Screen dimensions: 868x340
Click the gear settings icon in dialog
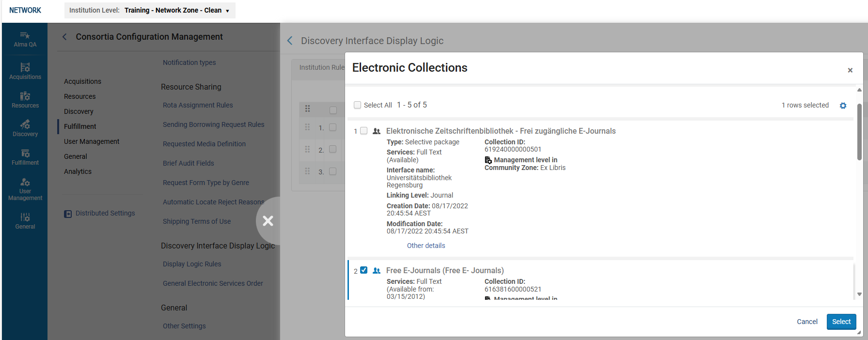tap(843, 106)
